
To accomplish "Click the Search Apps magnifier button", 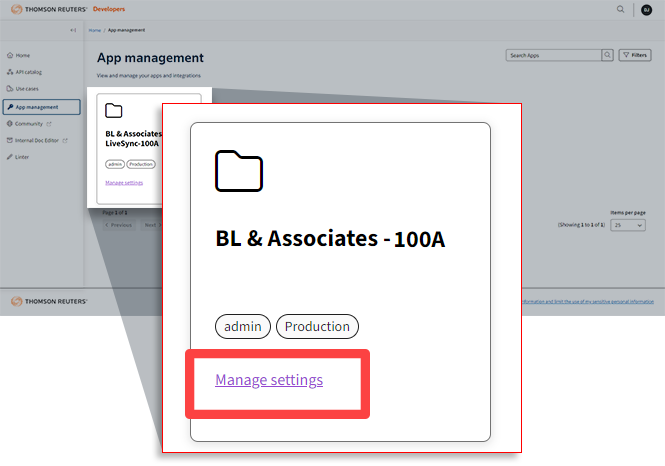I will pyautogui.click(x=607, y=55).
